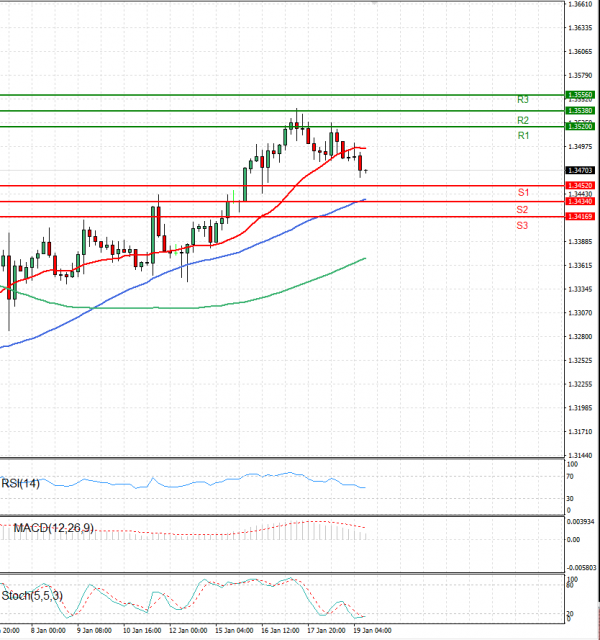Click the 8 Jan 00:00 time label
Image resolution: width=600 pixels, height=640 pixels.
(x=48, y=631)
